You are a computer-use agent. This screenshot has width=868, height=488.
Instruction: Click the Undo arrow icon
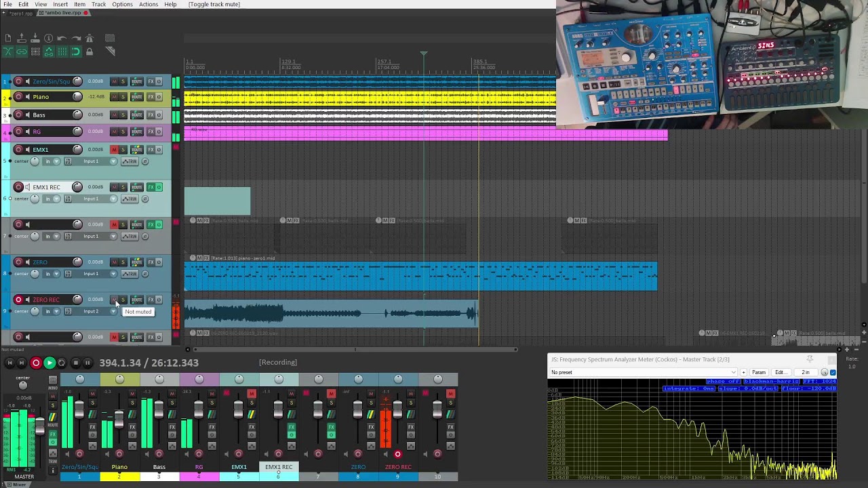click(x=62, y=39)
